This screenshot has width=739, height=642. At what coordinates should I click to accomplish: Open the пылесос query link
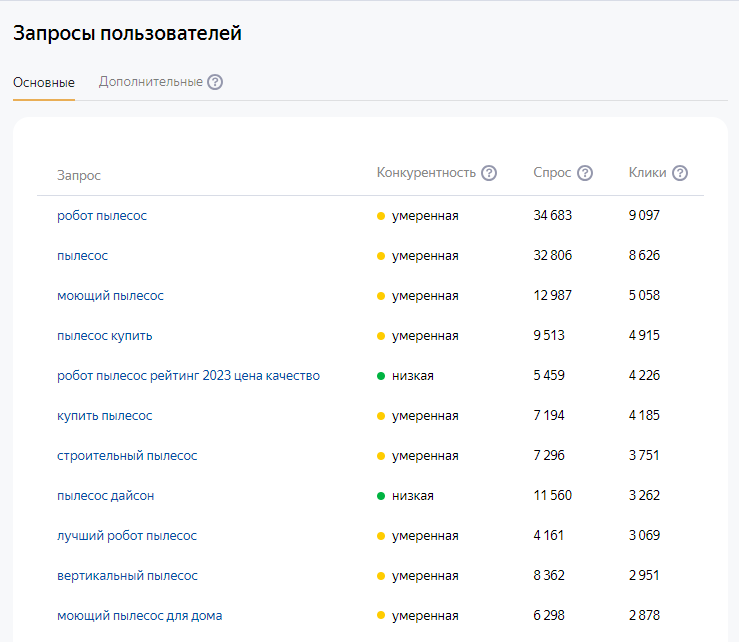(82, 256)
